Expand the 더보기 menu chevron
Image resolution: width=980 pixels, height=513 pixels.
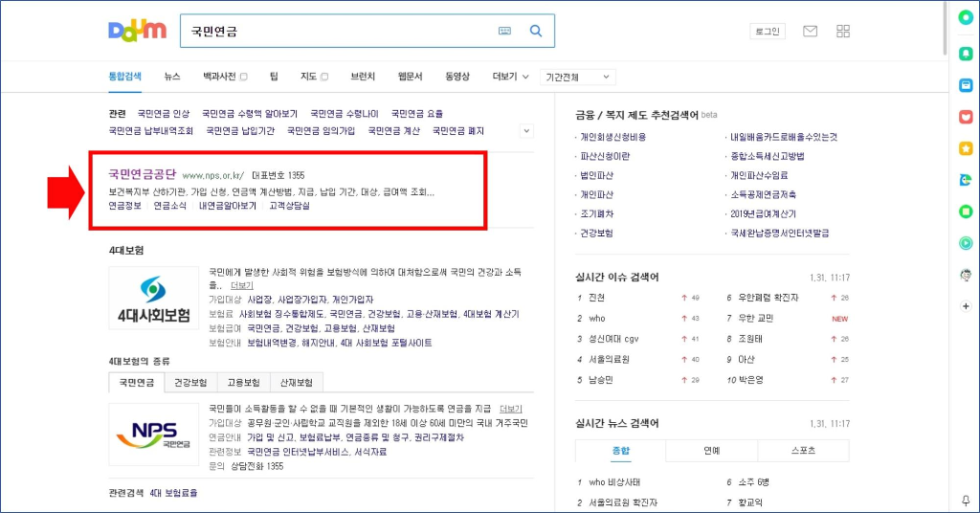point(525,77)
